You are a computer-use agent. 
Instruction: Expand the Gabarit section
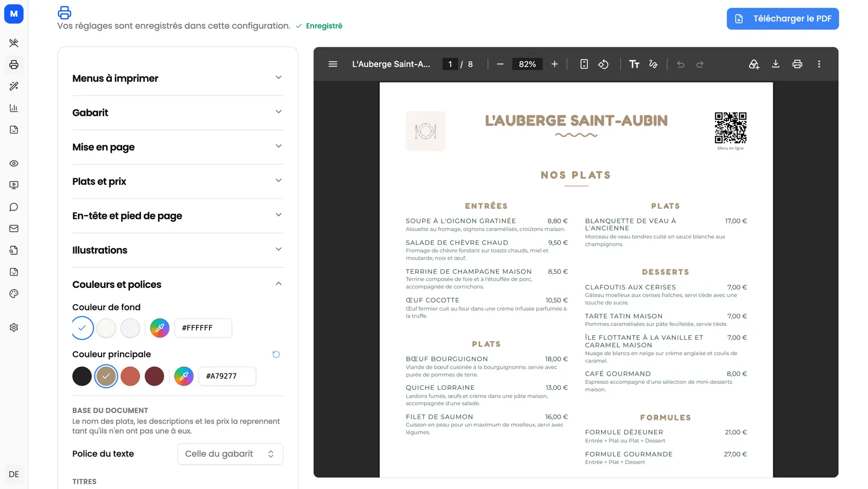[178, 113]
